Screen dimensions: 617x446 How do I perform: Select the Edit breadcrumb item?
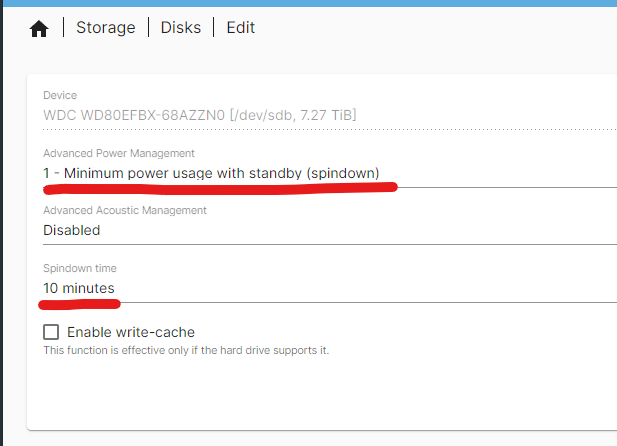click(x=240, y=28)
